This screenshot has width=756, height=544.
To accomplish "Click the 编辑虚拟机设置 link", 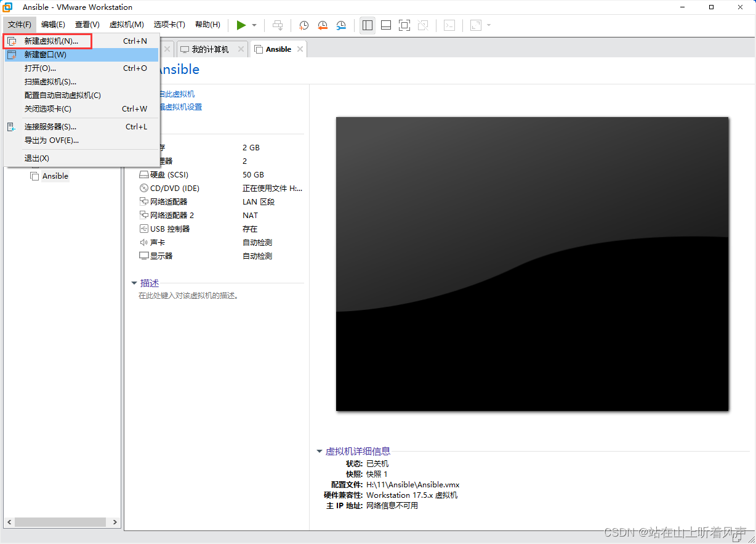I will coord(180,107).
